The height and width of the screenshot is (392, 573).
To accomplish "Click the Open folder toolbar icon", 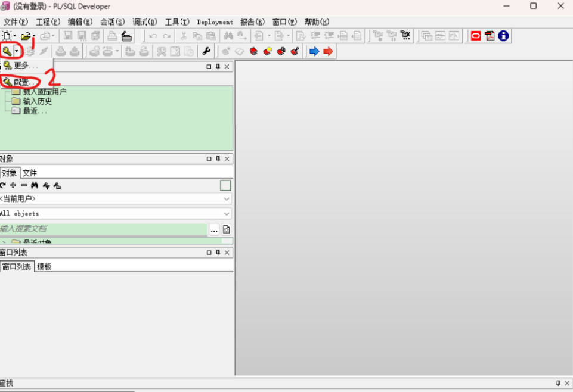I will 25,36.
